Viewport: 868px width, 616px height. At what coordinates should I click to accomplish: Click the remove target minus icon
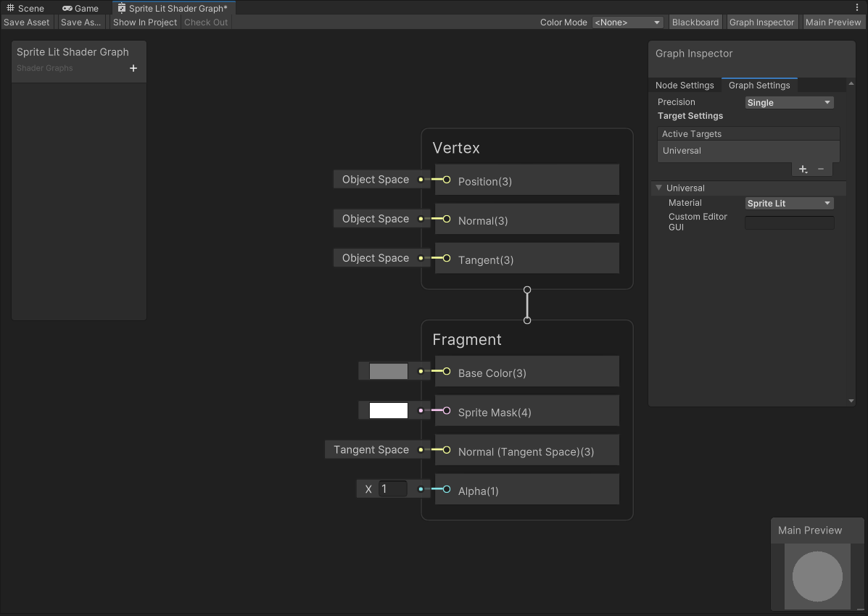point(821,169)
